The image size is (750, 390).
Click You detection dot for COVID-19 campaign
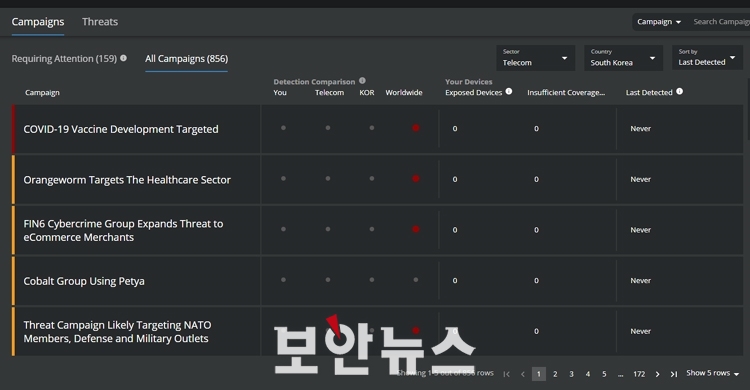(x=283, y=128)
